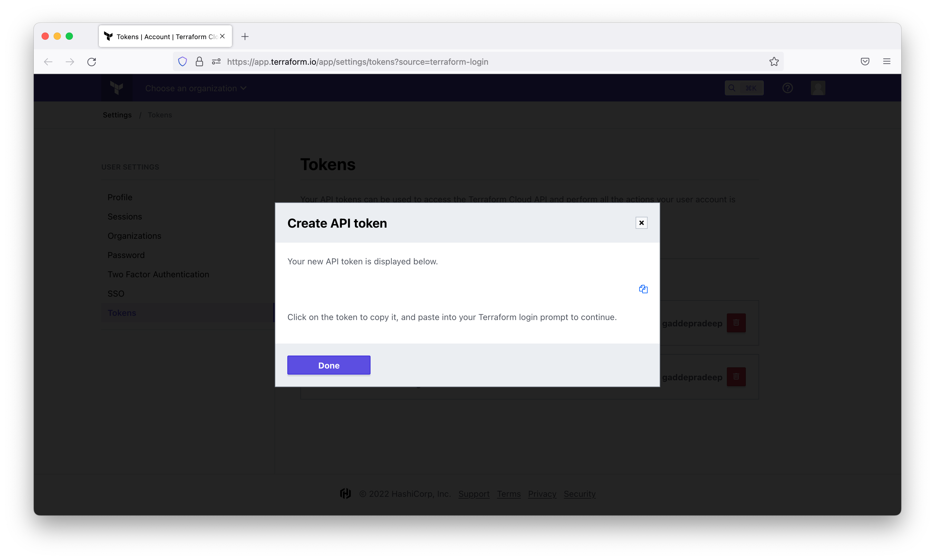Go forward in browser history
The image size is (935, 560).
pos(70,61)
